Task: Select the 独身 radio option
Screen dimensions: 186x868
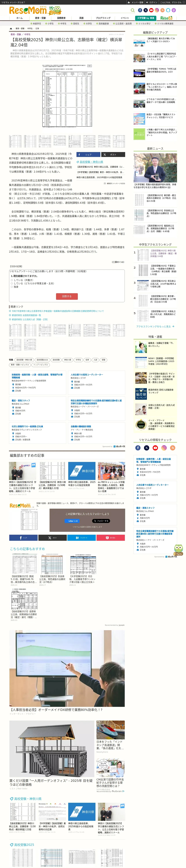Action: click(12, 287)
